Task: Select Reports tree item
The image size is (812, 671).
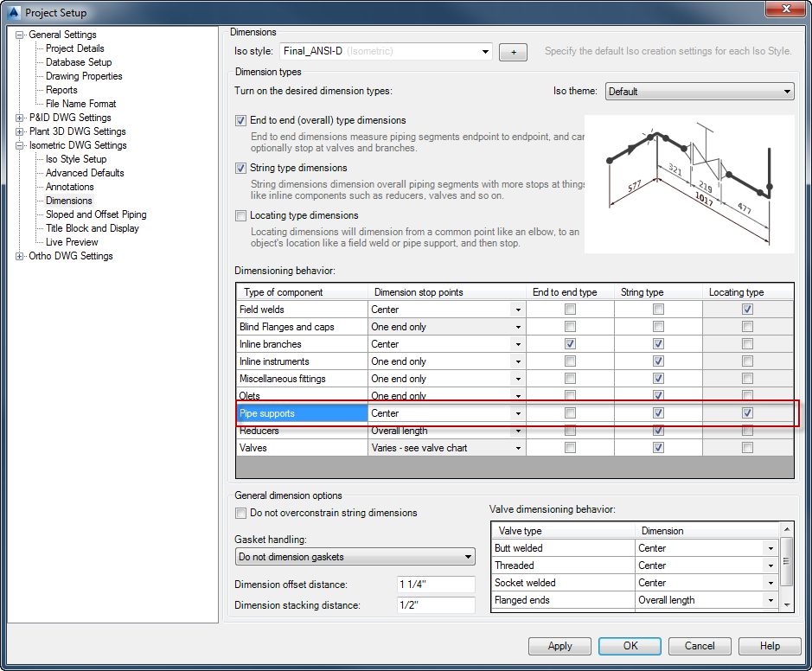Action: pyautogui.click(x=61, y=90)
